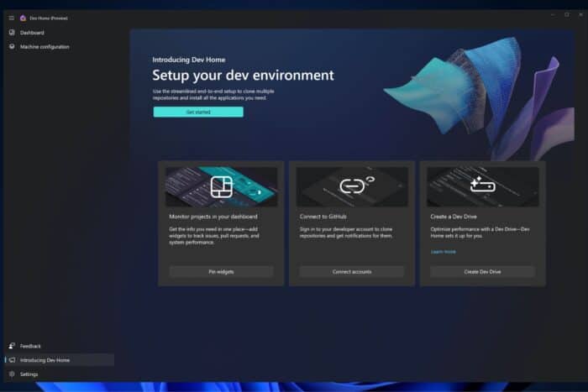Click the Dev Drive sparkle icon
Viewport: 588px width, 392px height.
click(x=483, y=184)
